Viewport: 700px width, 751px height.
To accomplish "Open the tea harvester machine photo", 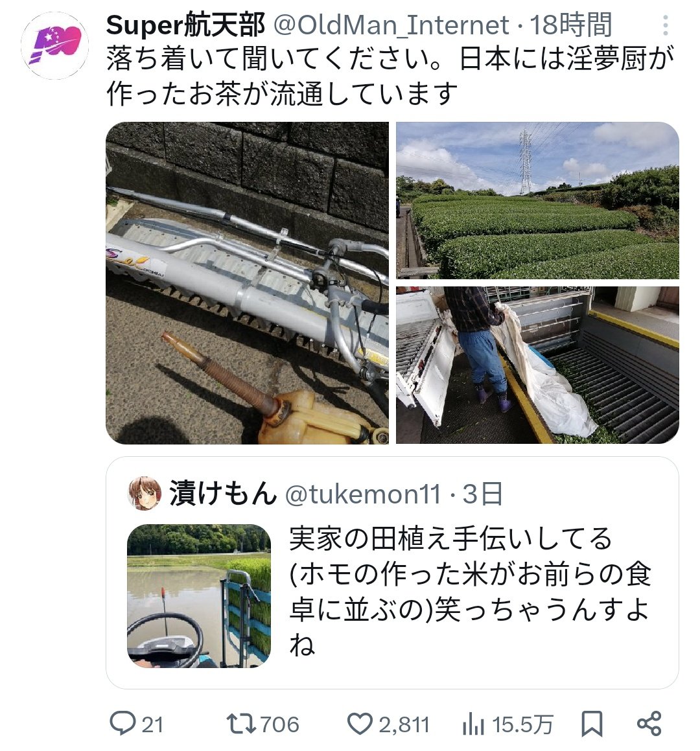I will (247, 283).
